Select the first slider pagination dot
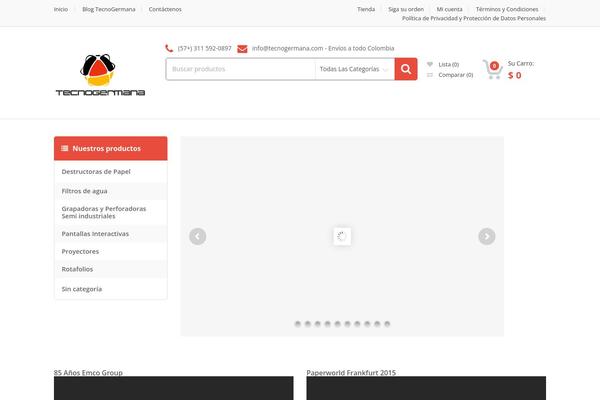Screen dimensions: 600x400 point(298,324)
